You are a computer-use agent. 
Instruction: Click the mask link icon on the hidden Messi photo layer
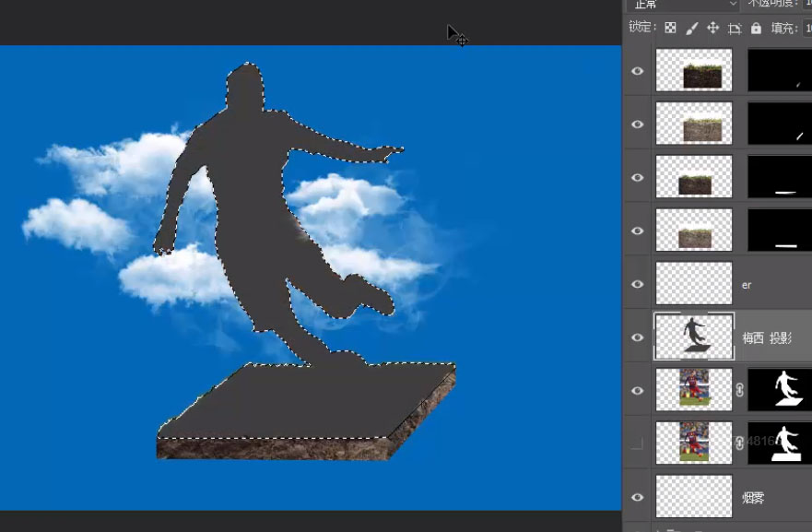point(739,443)
